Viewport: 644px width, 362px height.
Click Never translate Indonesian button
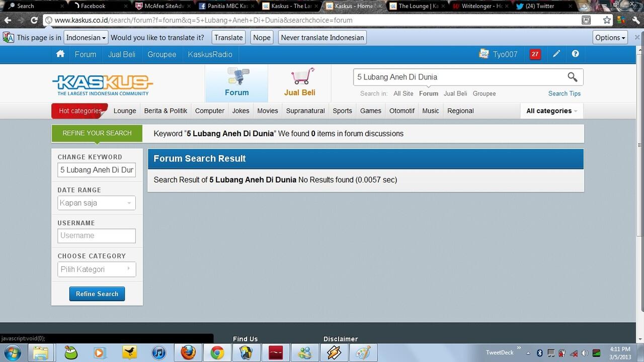(322, 38)
